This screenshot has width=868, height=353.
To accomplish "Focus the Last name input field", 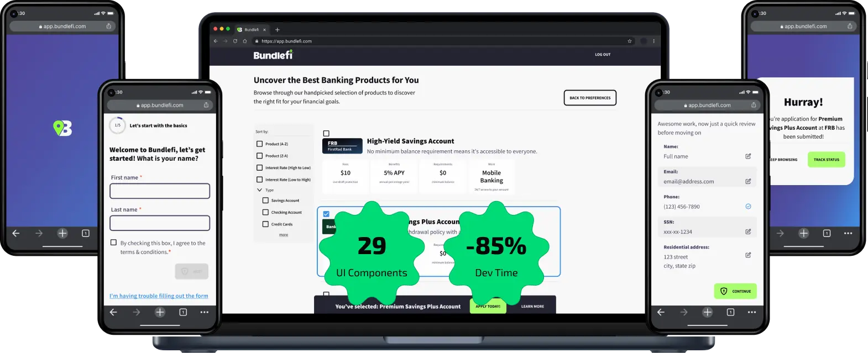I will 160,223.
